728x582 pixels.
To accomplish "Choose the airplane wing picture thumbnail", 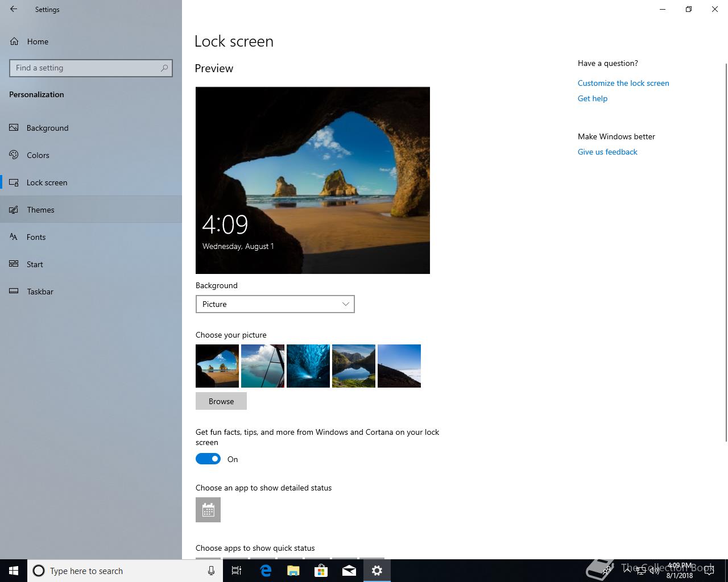I will coord(263,366).
